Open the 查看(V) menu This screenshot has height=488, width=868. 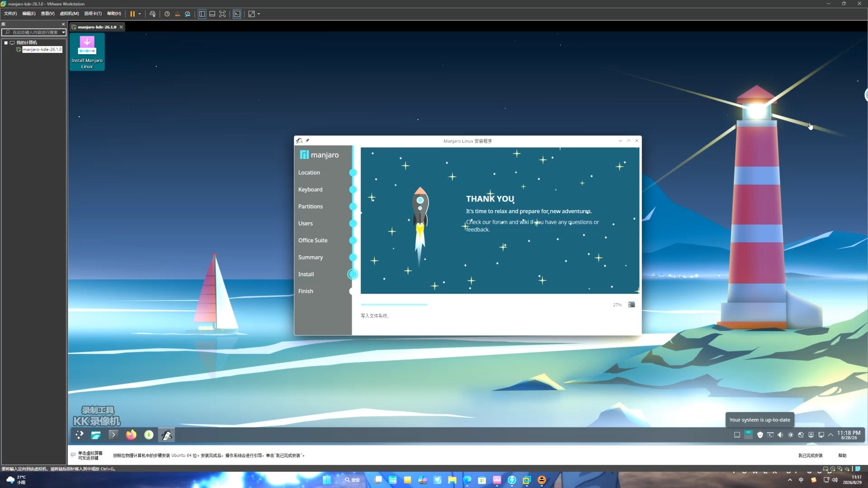click(x=47, y=14)
